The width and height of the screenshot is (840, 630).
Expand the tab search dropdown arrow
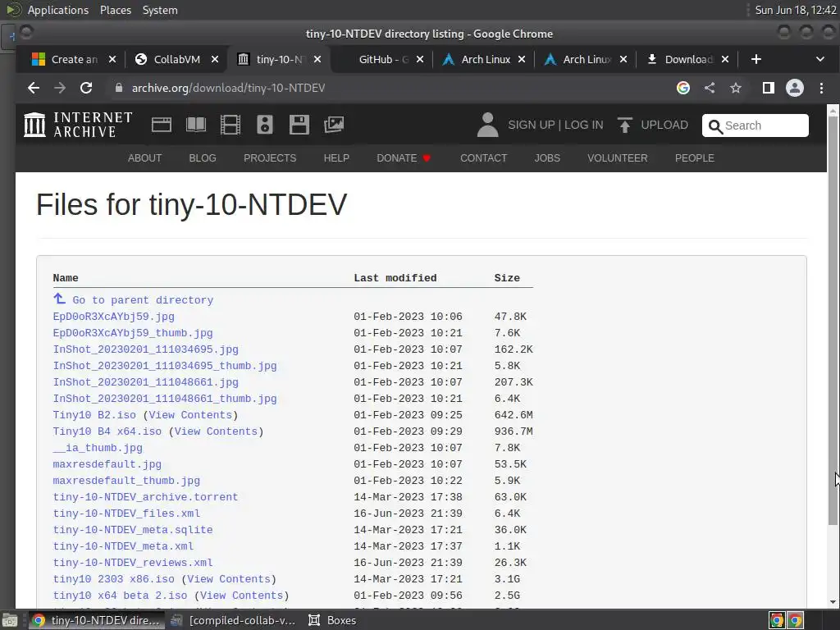pos(820,59)
